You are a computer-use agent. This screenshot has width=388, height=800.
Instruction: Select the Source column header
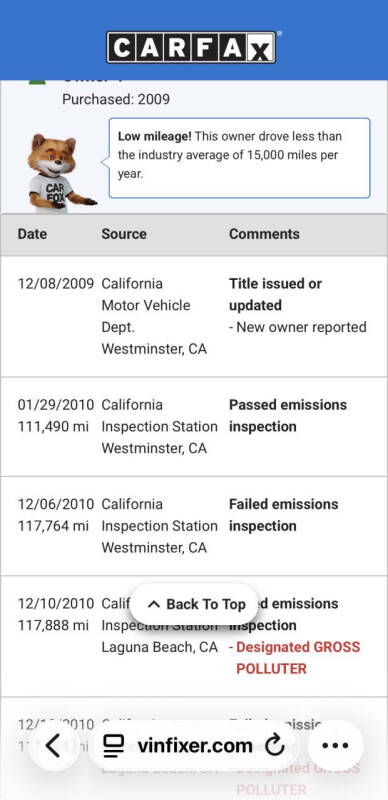(x=124, y=234)
